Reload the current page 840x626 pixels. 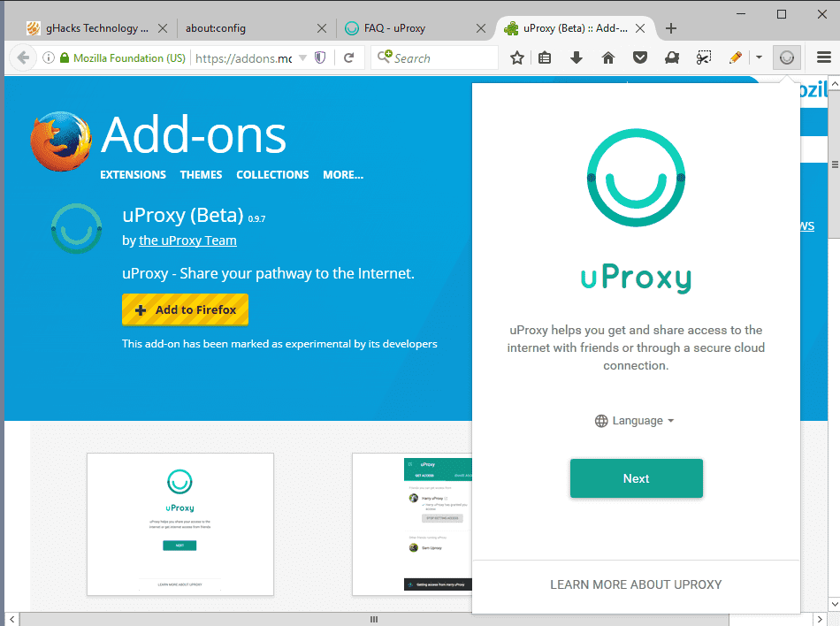tap(348, 57)
